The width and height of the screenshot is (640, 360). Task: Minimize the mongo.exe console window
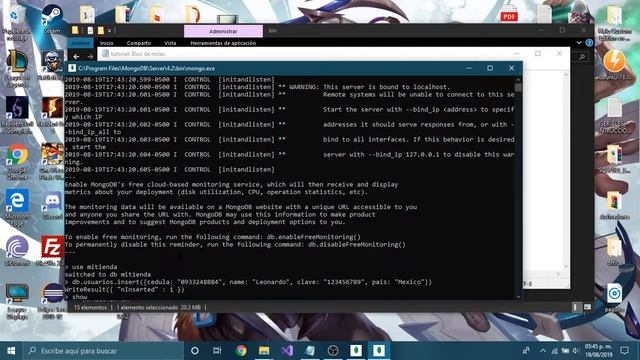coord(469,68)
